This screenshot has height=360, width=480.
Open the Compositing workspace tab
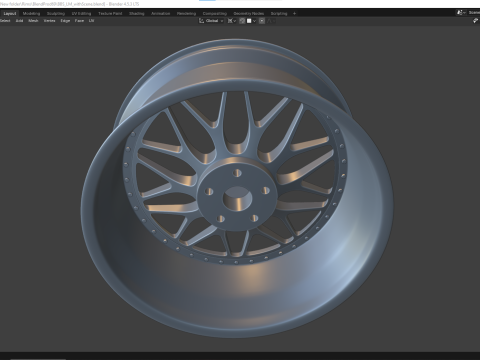coord(215,13)
